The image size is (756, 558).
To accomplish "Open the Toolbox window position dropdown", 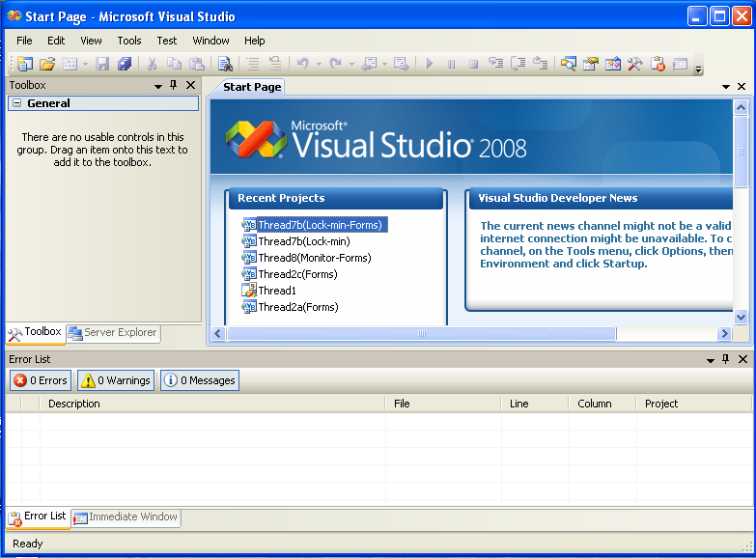I will coord(157,86).
